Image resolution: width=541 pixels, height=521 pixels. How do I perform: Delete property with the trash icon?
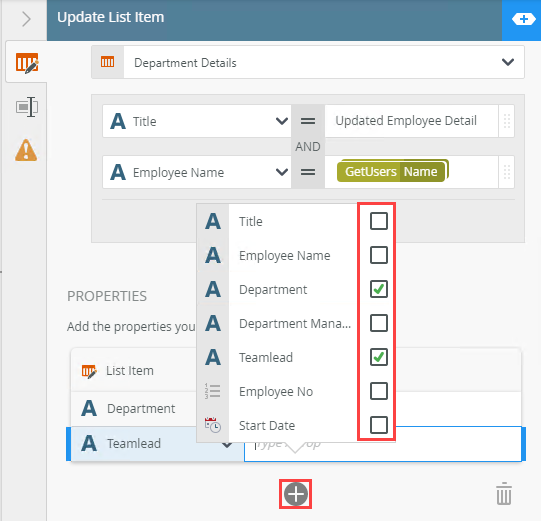504,493
